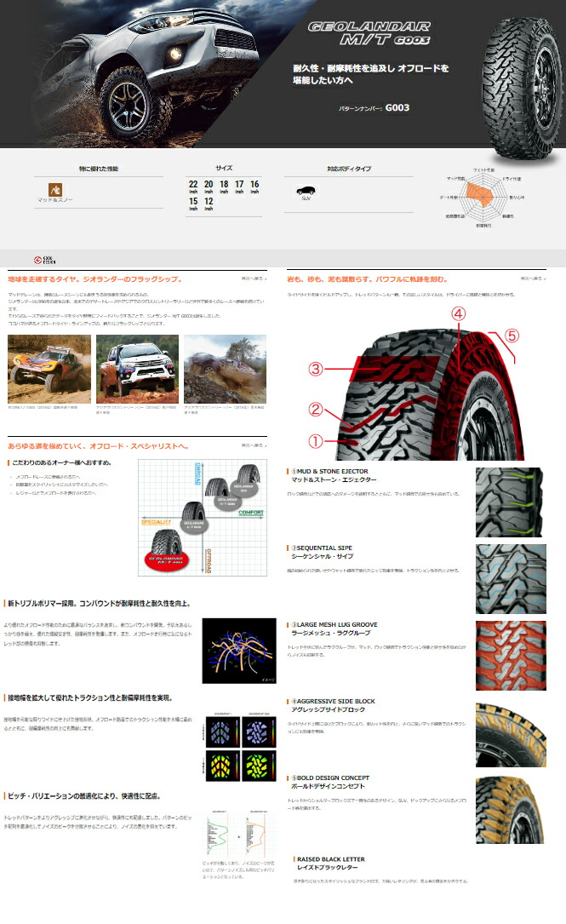Select the 20 inch size

(209, 187)
